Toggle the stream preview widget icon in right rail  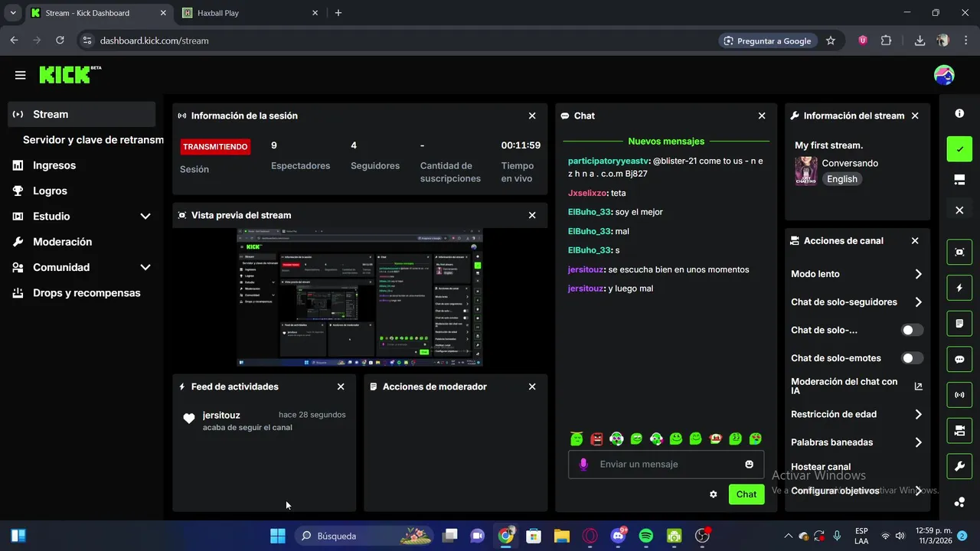(x=959, y=252)
